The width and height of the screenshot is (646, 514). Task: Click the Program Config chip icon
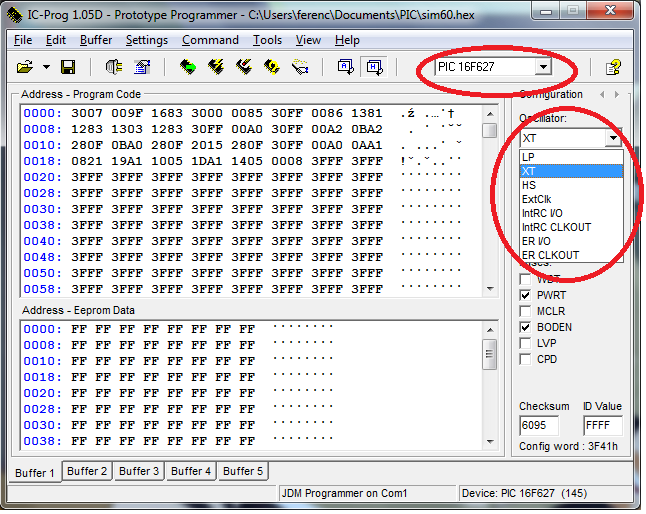244,67
